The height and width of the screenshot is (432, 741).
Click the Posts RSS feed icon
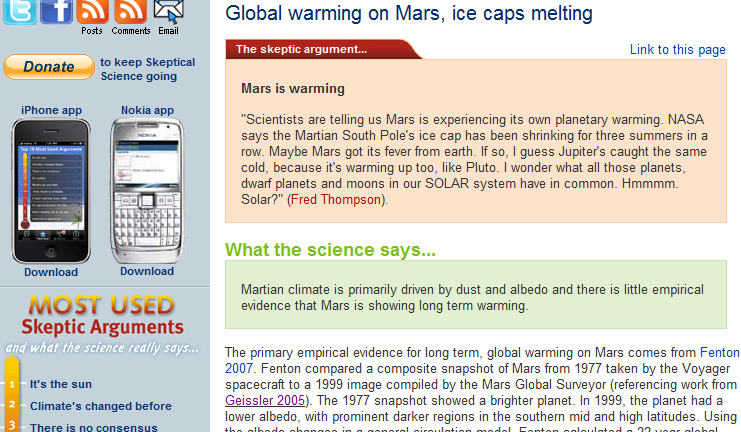tap(92, 10)
